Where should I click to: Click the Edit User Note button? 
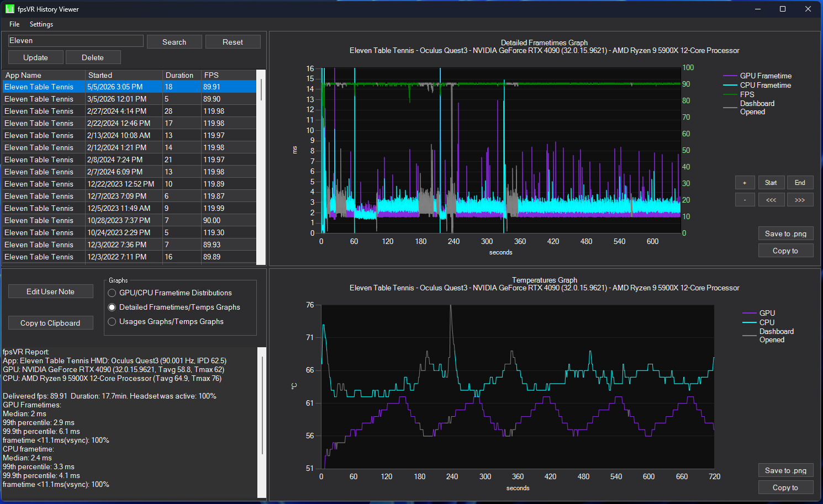[x=51, y=291]
